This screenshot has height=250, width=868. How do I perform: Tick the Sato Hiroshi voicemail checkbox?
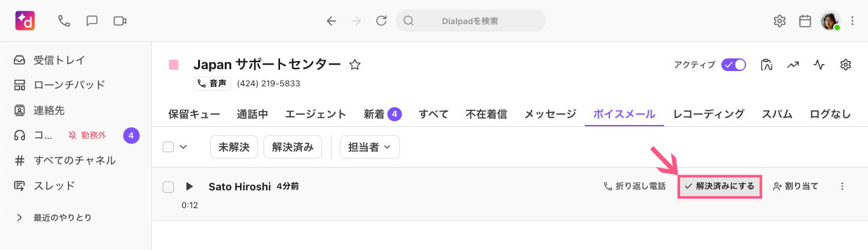coord(168,187)
